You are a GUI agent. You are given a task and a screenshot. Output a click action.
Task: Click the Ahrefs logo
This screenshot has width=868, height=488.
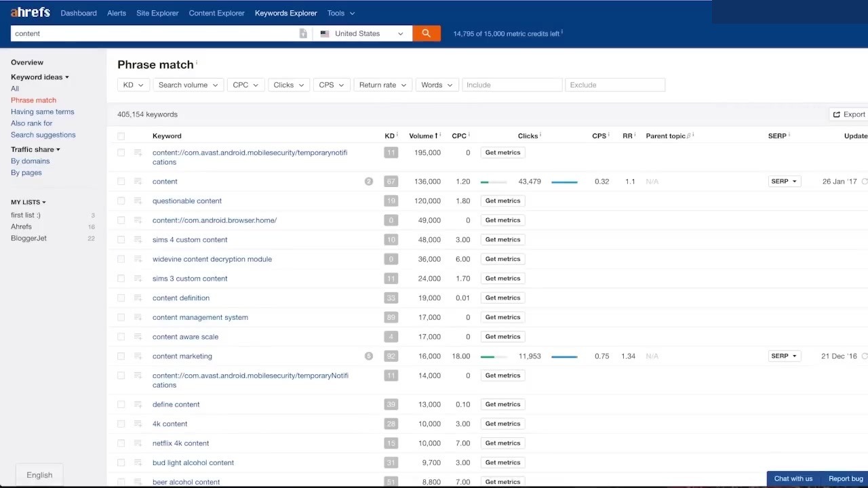point(31,12)
